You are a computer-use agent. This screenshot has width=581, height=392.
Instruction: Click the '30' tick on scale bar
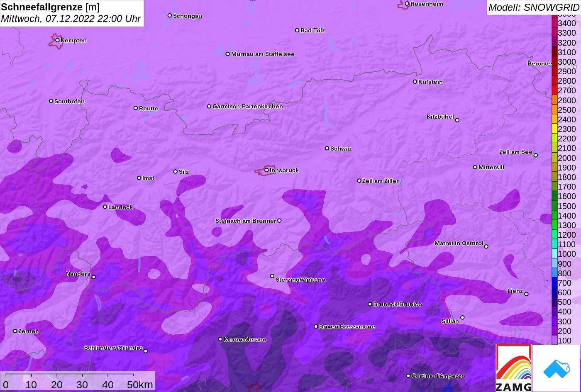(82, 385)
